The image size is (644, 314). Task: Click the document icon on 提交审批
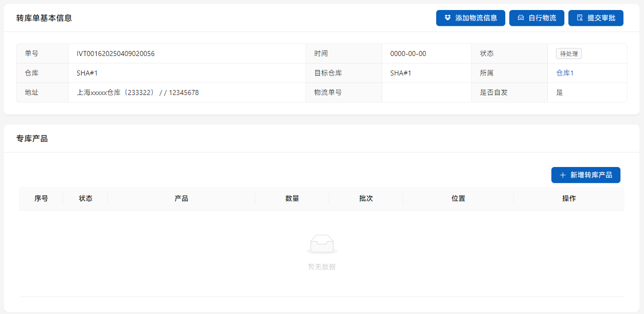(x=580, y=18)
